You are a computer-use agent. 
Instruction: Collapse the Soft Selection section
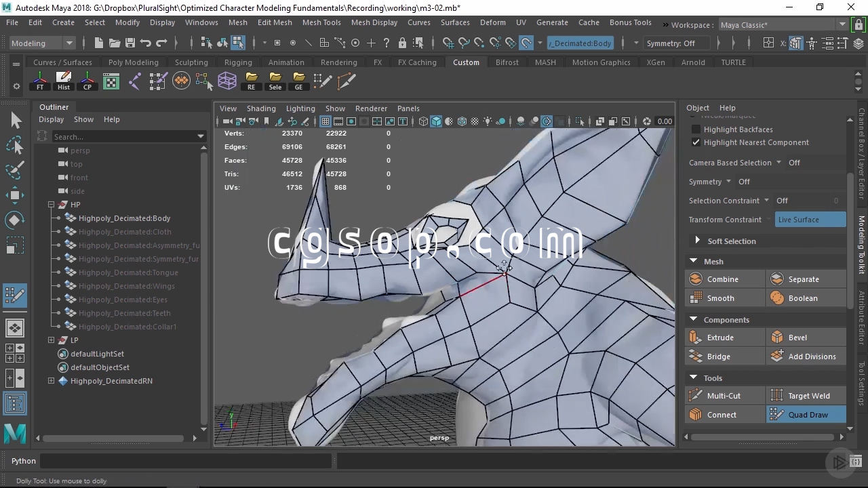tap(697, 241)
